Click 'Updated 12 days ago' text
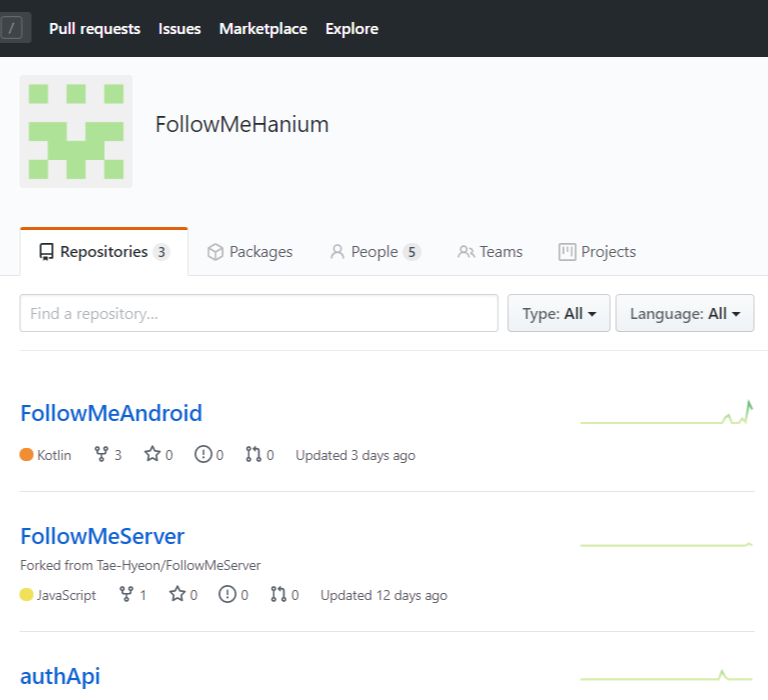 384,595
